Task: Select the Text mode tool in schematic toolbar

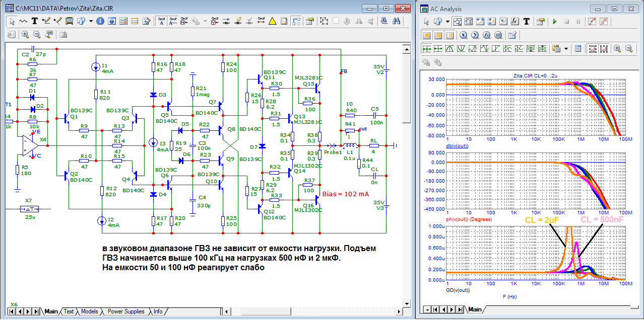Action: (35, 21)
